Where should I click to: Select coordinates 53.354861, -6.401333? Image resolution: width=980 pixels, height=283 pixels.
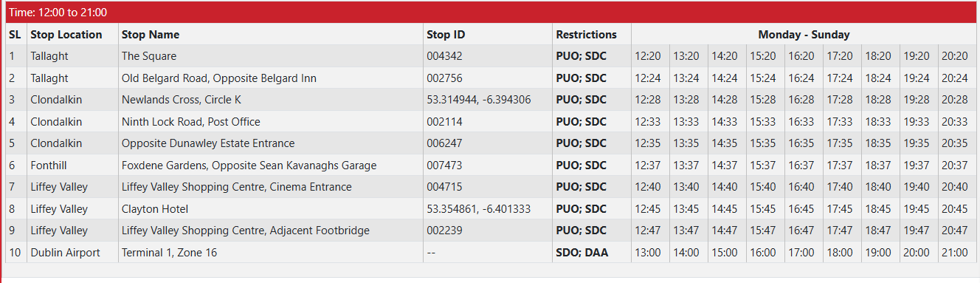[x=478, y=209]
